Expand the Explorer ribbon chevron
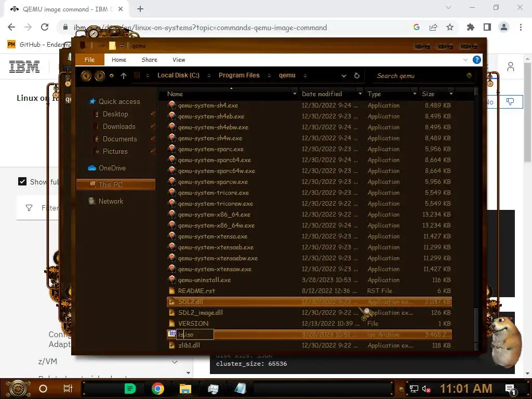 coord(465,60)
